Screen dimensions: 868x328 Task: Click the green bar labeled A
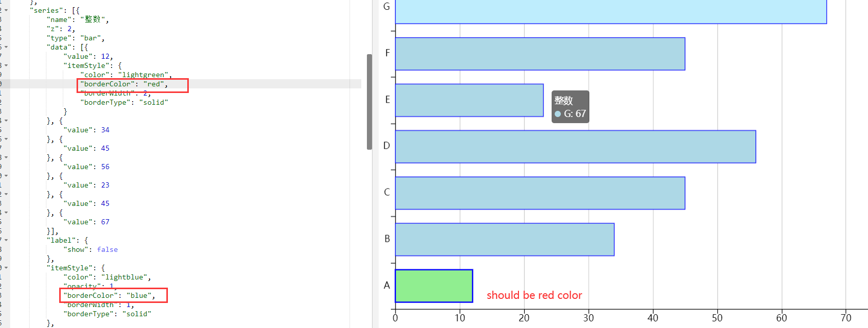[433, 286]
